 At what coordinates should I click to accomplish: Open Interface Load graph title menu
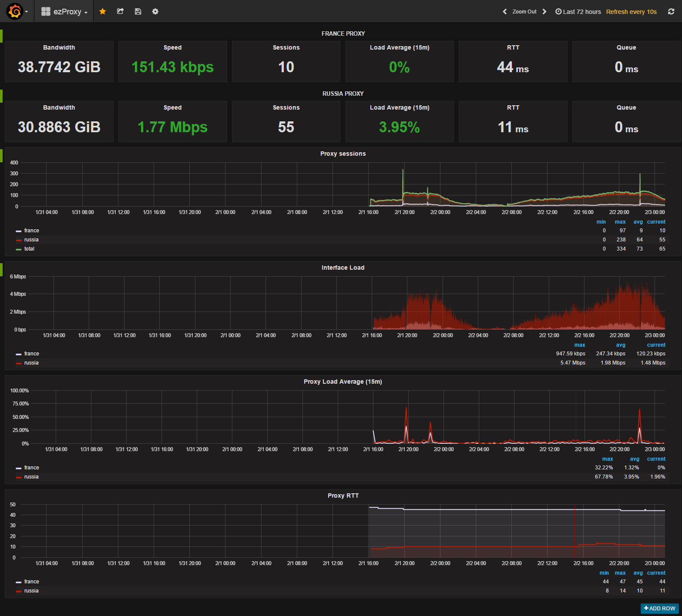point(343,268)
